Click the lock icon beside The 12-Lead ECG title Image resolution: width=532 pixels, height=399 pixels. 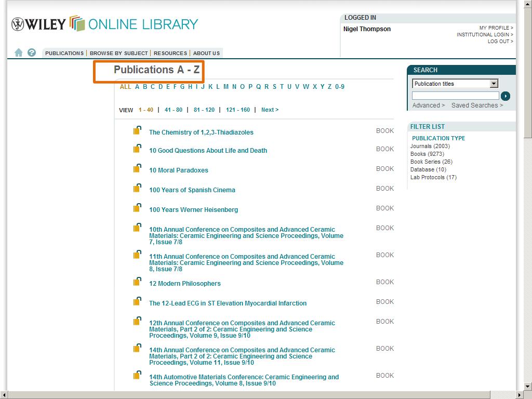pyautogui.click(x=137, y=301)
